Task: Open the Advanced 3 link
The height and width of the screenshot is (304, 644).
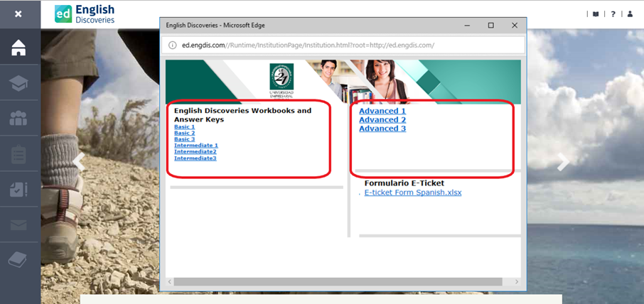Action: pos(382,129)
